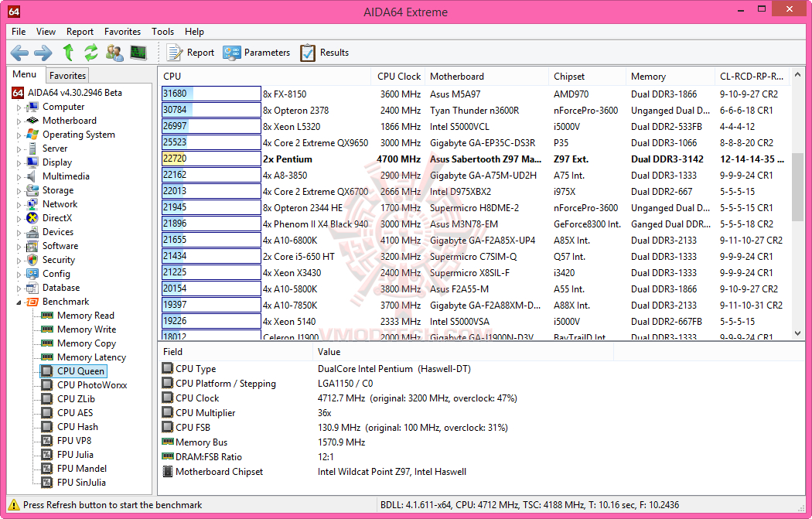Screen dimensions: 812x519
Task: Select the Software tree icon
Action: pyautogui.click(x=32, y=246)
